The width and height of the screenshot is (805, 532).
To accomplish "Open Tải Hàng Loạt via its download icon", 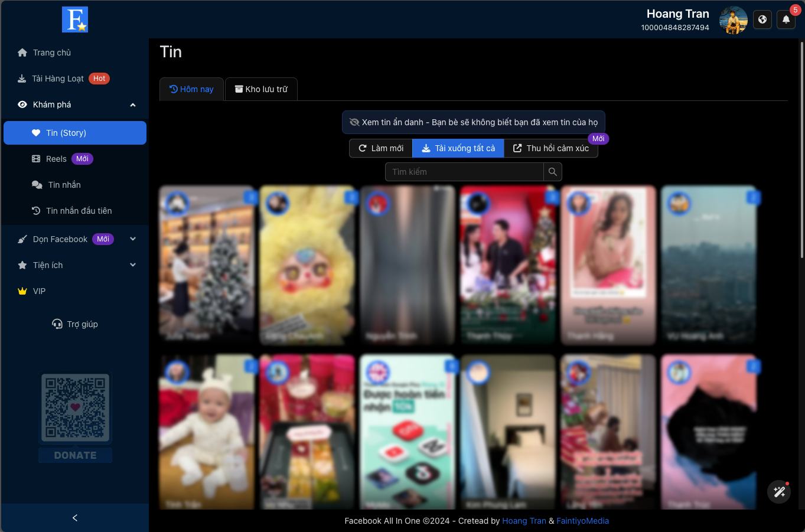I will (x=22, y=79).
